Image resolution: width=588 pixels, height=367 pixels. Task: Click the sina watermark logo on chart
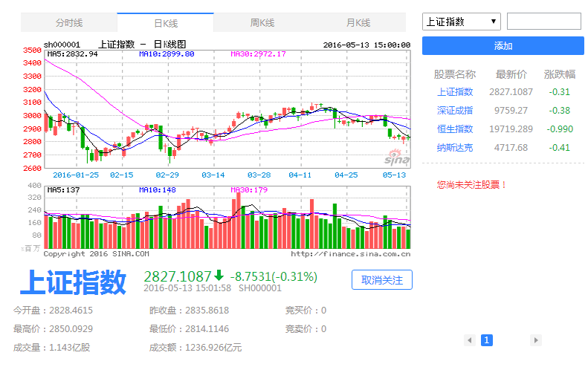[x=395, y=158]
